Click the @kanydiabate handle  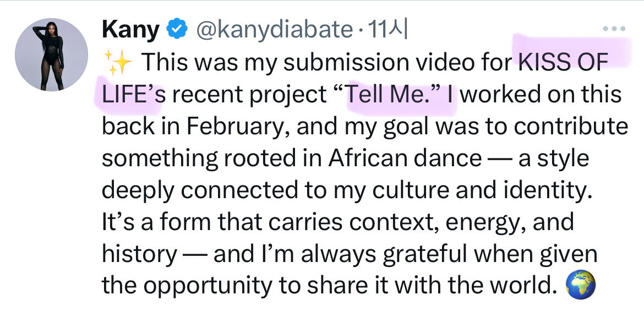click(x=274, y=30)
